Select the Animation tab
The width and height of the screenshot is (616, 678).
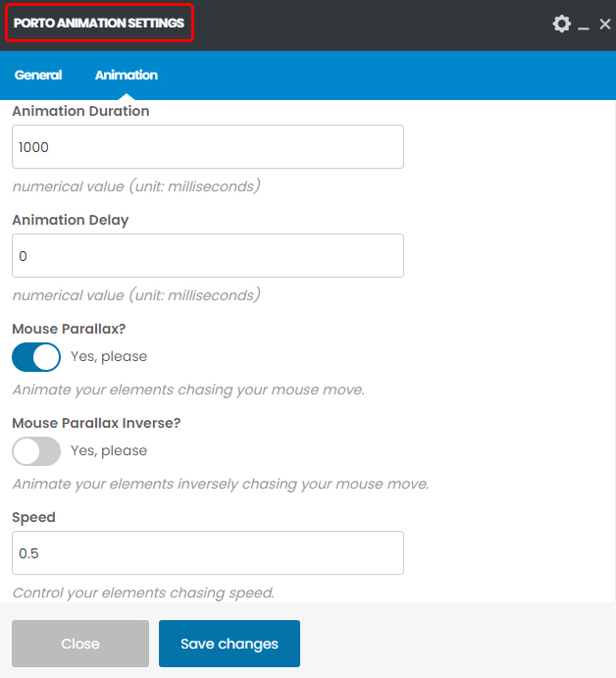point(126,75)
